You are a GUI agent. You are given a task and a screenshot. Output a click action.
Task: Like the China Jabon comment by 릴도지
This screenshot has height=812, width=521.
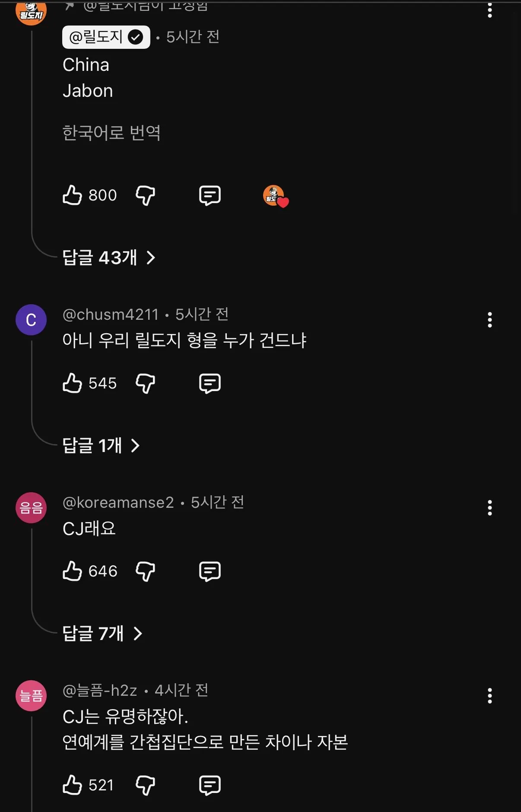coord(73,195)
